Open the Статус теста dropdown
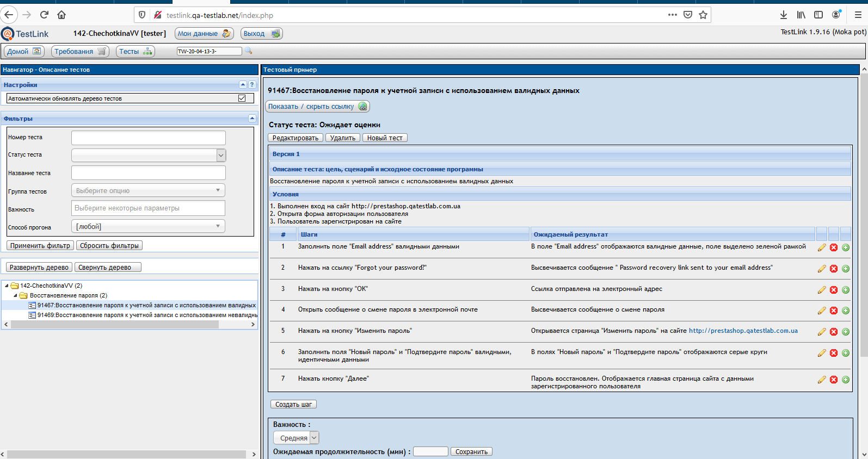This screenshot has width=868, height=459. coord(149,155)
